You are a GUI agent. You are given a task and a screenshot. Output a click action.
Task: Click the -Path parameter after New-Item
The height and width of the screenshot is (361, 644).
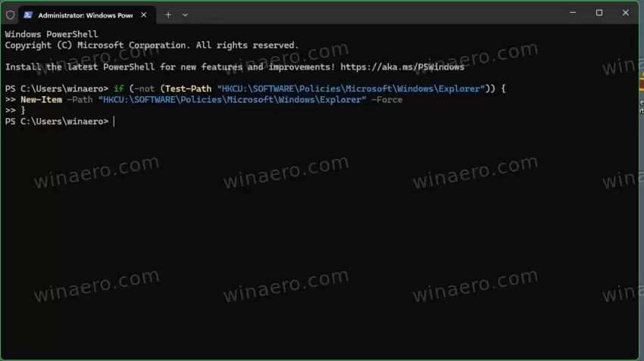(x=80, y=100)
